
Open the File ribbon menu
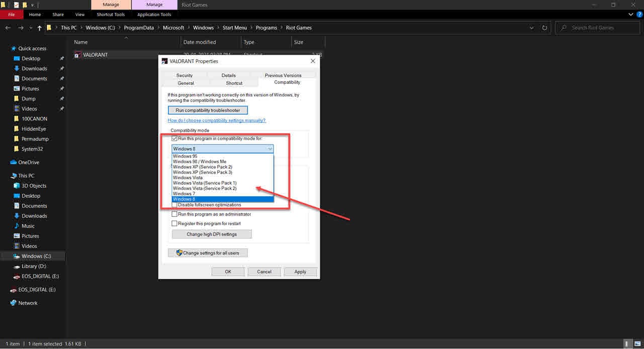pos(12,15)
